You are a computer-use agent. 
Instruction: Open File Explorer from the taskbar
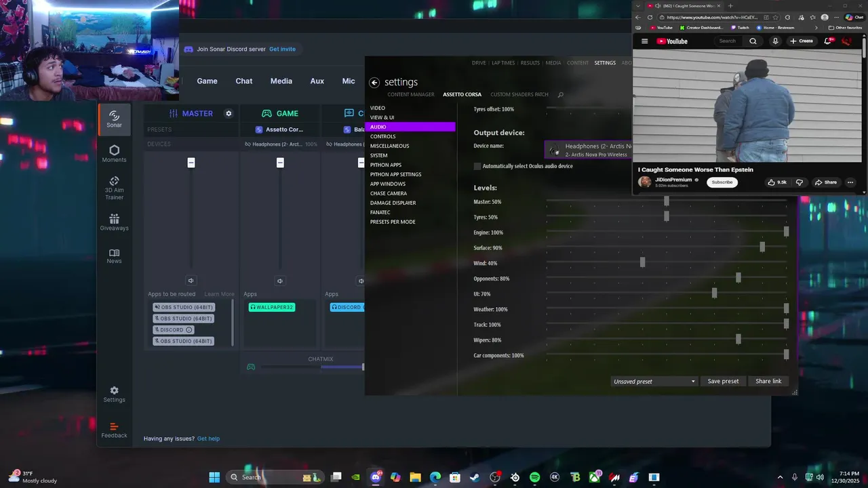[x=415, y=477]
